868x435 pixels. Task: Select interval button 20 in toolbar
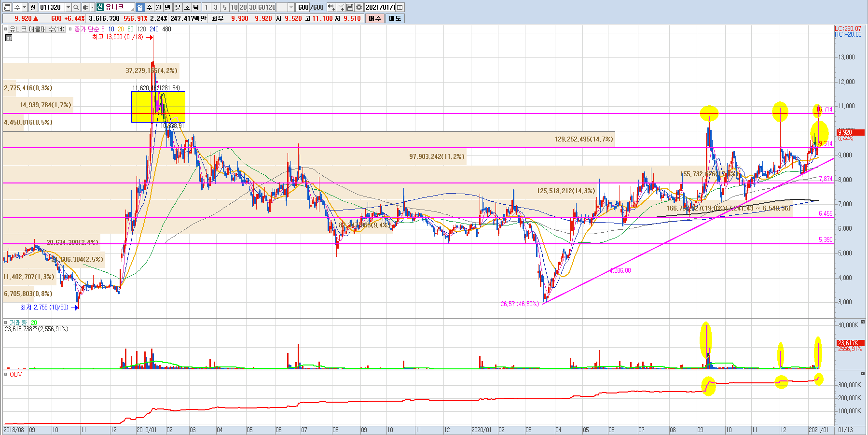243,7
